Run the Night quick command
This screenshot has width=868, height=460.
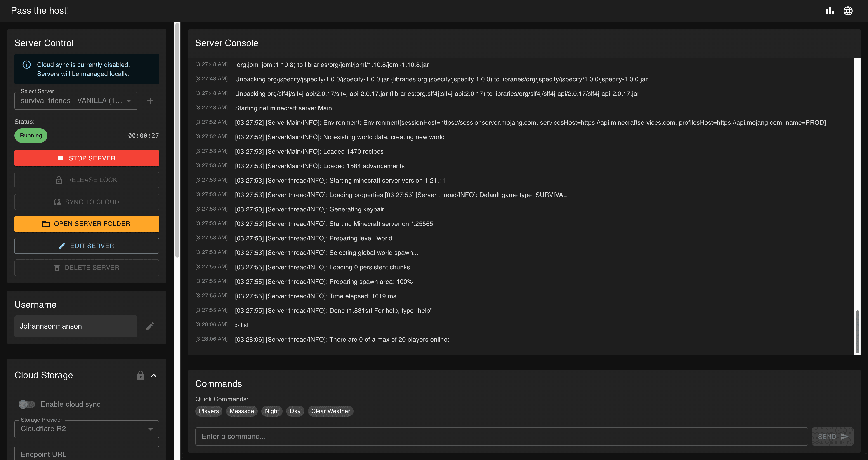[x=271, y=411]
